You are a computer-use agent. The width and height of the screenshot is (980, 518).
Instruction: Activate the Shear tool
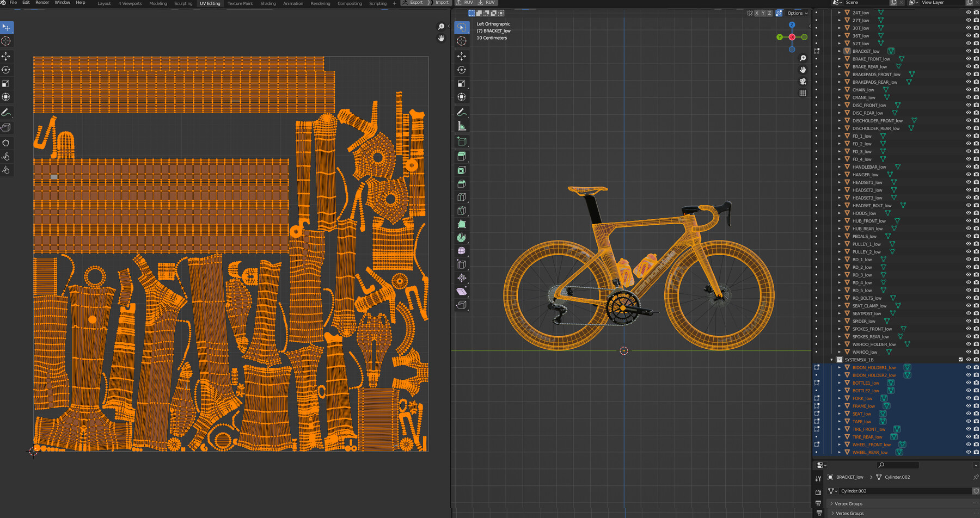tap(462, 292)
